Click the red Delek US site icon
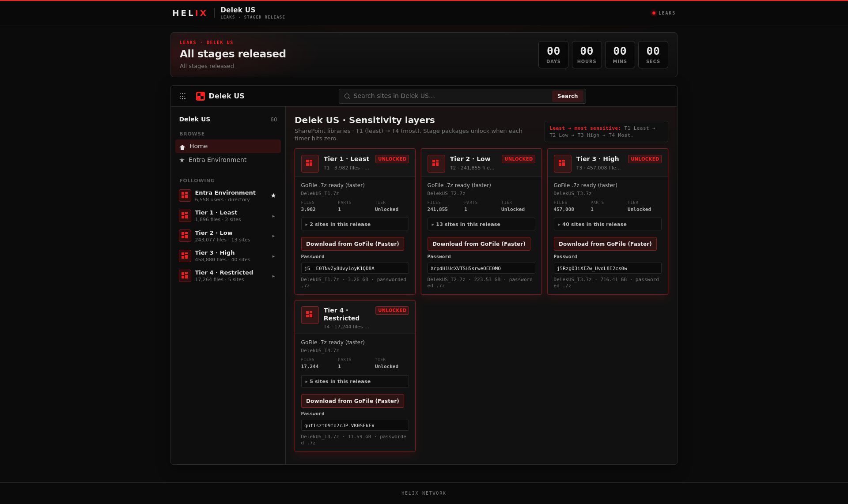Viewport: 848px width, 504px height. coord(201,96)
